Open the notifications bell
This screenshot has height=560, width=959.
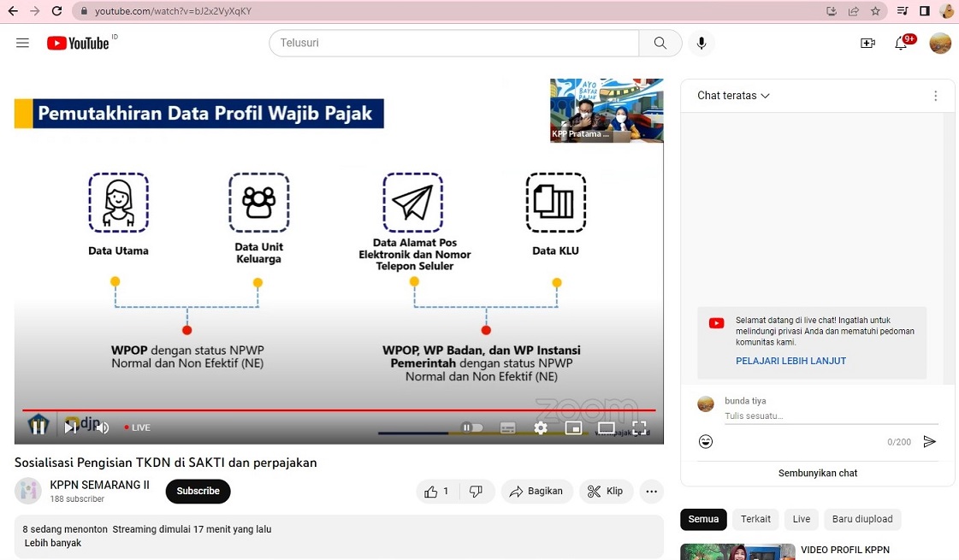pyautogui.click(x=901, y=43)
